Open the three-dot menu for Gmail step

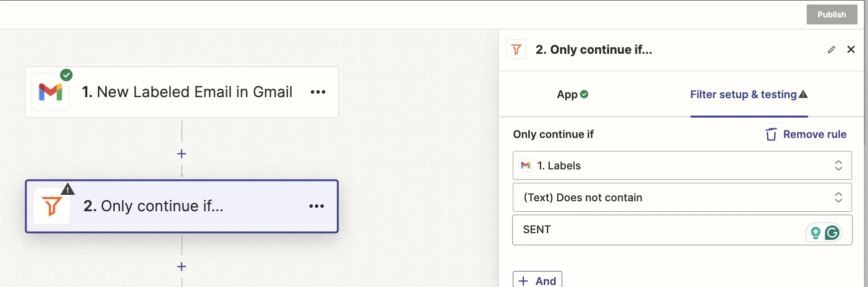(318, 92)
